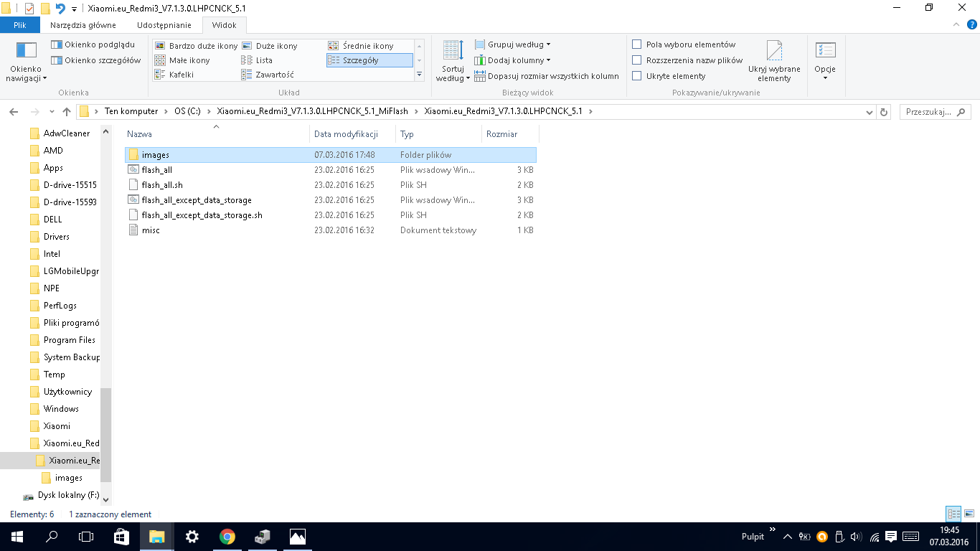Image resolution: width=980 pixels, height=551 pixels.
Task: Expand the address bar history dropdown
Action: [x=870, y=112]
